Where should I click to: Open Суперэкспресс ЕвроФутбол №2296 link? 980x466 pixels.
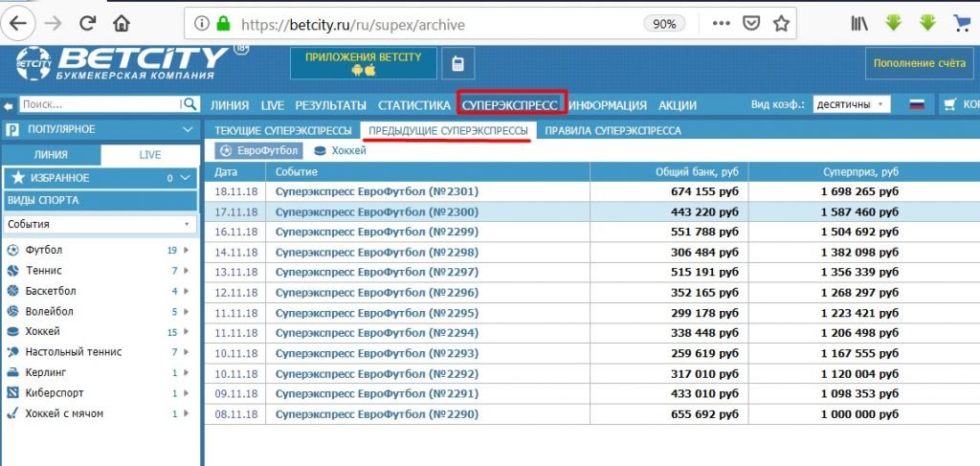pyautogui.click(x=377, y=293)
